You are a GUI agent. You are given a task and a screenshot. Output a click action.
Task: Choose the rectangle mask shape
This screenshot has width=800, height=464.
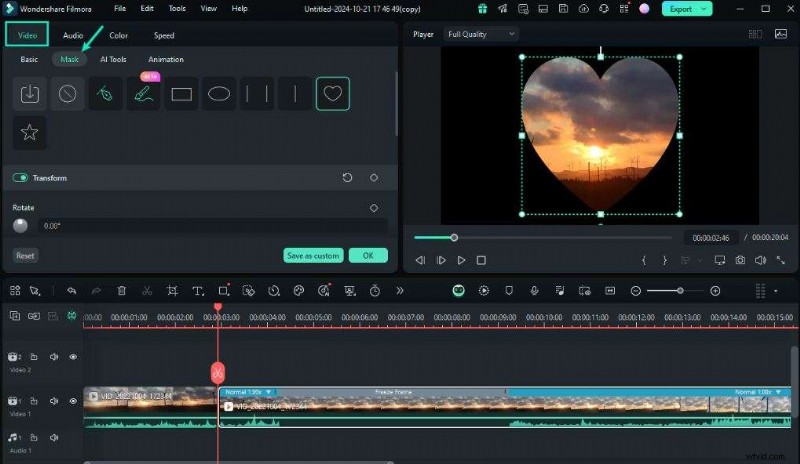tap(181, 94)
